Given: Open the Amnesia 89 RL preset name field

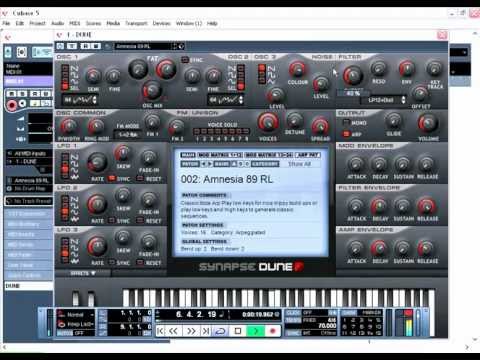Looking at the screenshot, I should coord(143,46).
